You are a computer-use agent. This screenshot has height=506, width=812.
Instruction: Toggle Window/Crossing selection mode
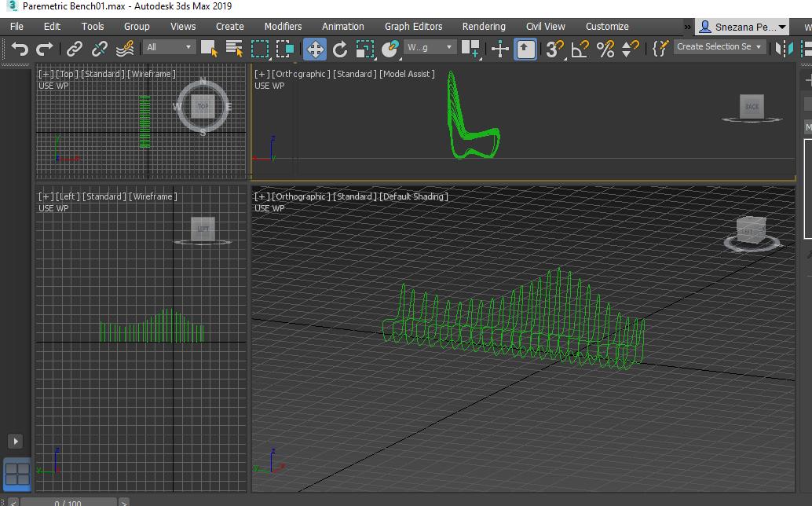coord(285,49)
